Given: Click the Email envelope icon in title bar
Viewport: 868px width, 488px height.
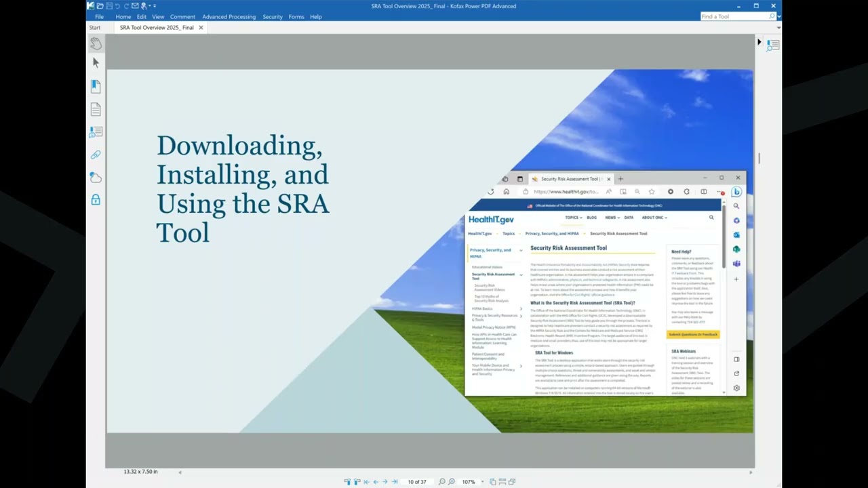Looking at the screenshot, I should 135,6.
